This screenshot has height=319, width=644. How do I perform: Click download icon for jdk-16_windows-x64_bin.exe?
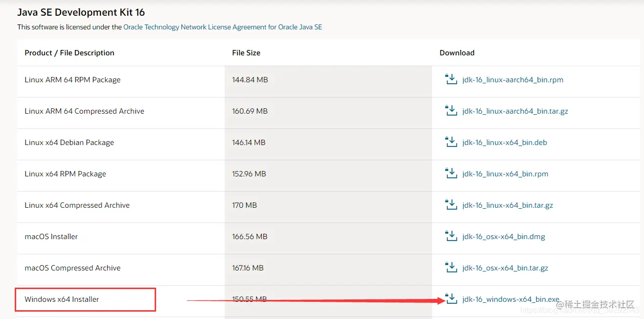(451, 298)
